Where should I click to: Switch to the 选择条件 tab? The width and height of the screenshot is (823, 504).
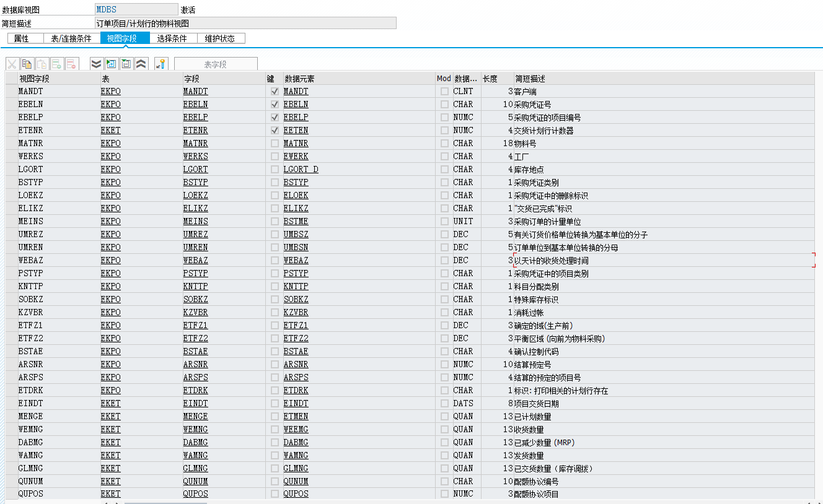[173, 37]
